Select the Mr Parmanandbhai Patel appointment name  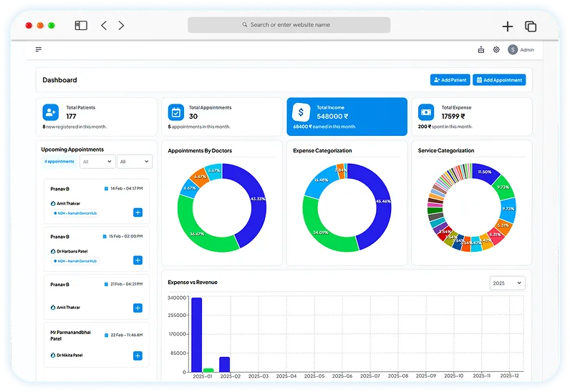(x=70, y=335)
